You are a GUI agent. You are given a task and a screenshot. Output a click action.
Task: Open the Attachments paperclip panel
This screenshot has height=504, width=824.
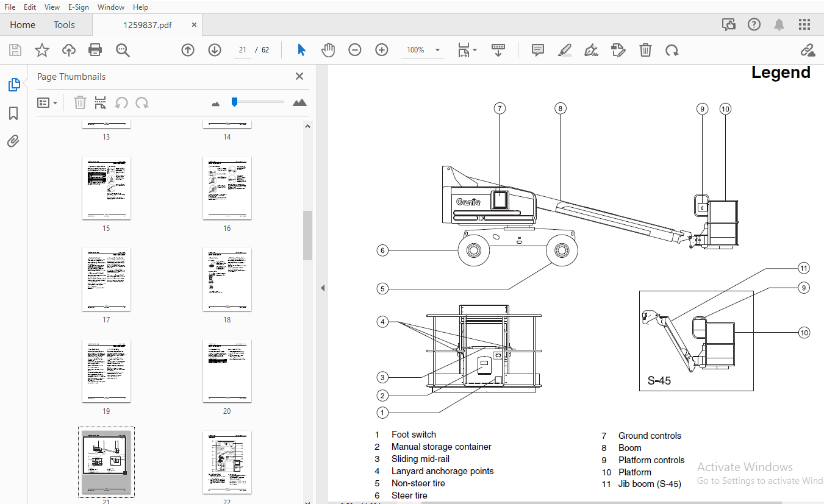coord(13,141)
